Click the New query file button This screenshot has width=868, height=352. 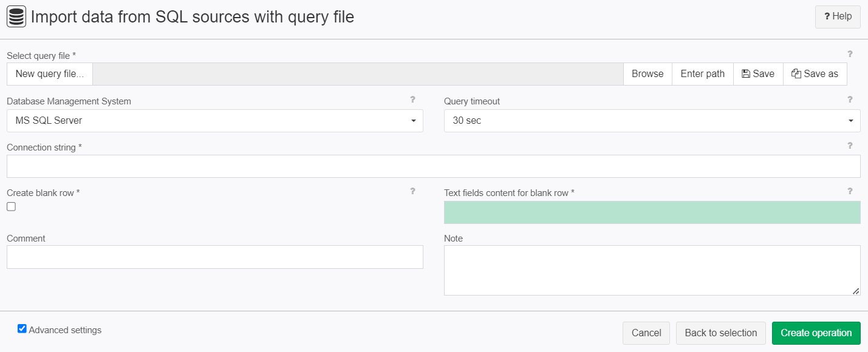pyautogui.click(x=50, y=74)
